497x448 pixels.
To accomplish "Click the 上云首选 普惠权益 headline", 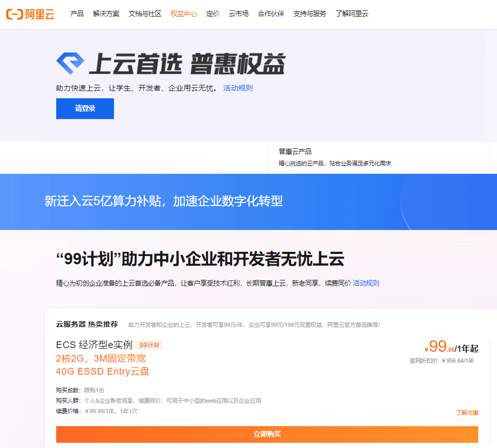I will coord(187,63).
